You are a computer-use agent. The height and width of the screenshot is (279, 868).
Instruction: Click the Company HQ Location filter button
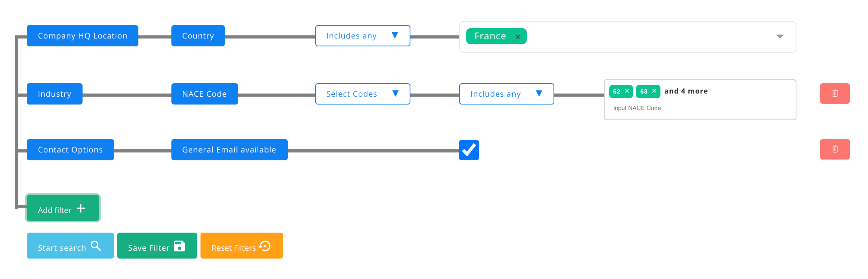83,36
